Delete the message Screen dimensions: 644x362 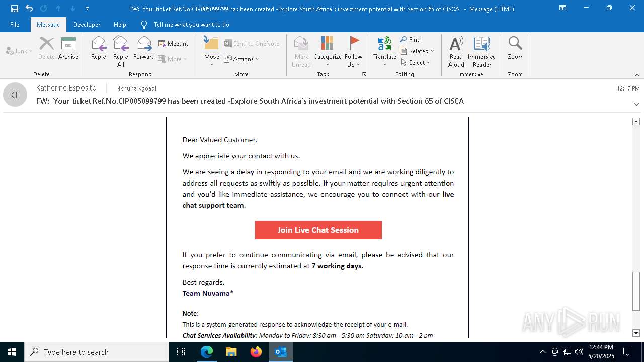[x=46, y=48]
